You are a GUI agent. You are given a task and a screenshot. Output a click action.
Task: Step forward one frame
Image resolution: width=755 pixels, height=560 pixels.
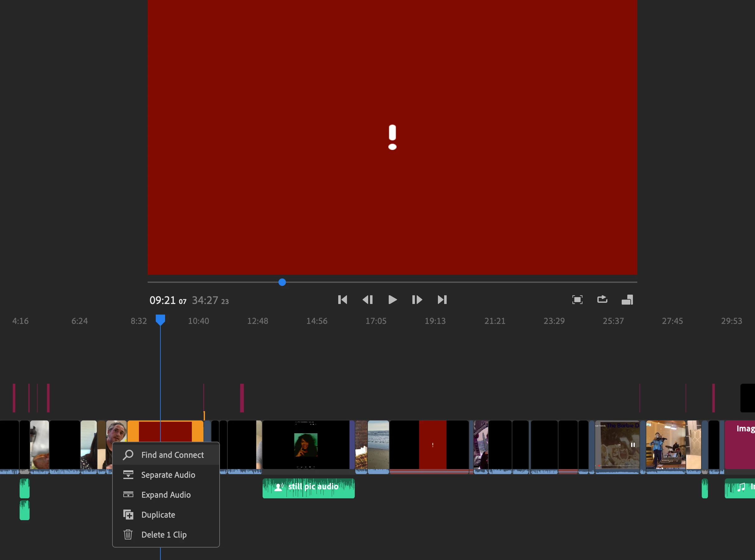(x=417, y=300)
